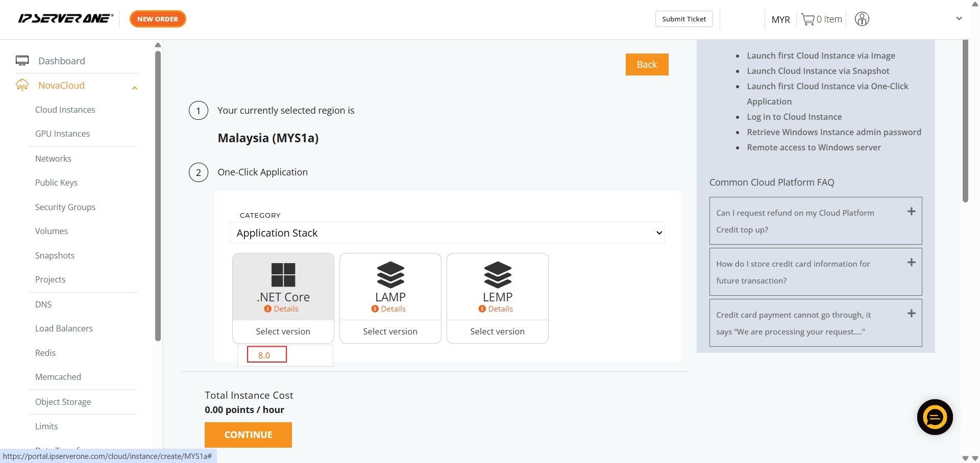Open LAMP Details link
Viewport: 980px width, 463px height.
(393, 309)
